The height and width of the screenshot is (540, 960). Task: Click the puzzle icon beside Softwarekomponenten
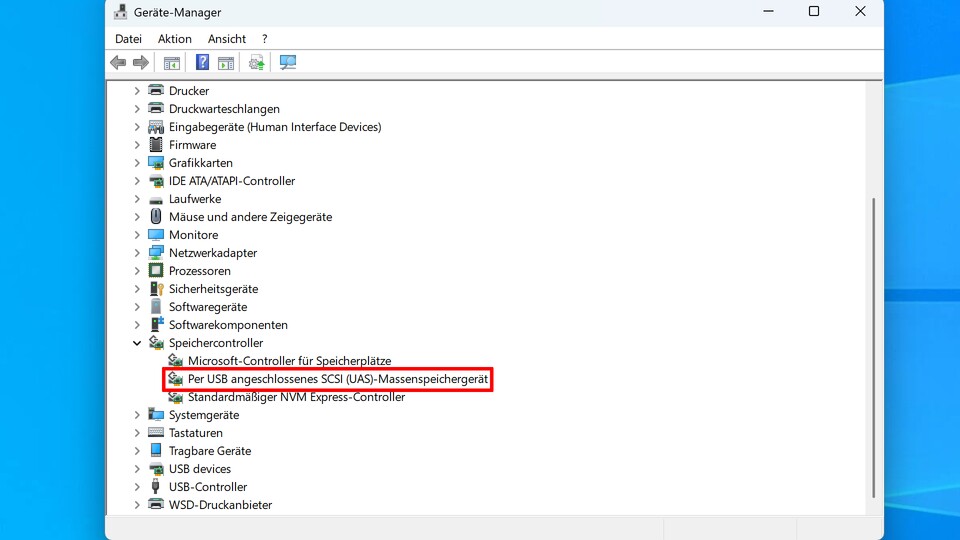click(156, 324)
